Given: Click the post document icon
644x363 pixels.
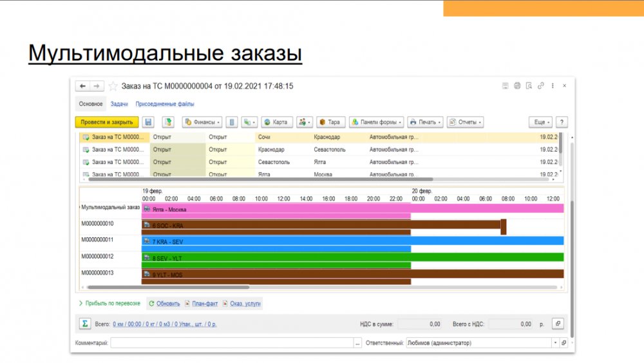Looking at the screenshot, I should [x=169, y=122].
